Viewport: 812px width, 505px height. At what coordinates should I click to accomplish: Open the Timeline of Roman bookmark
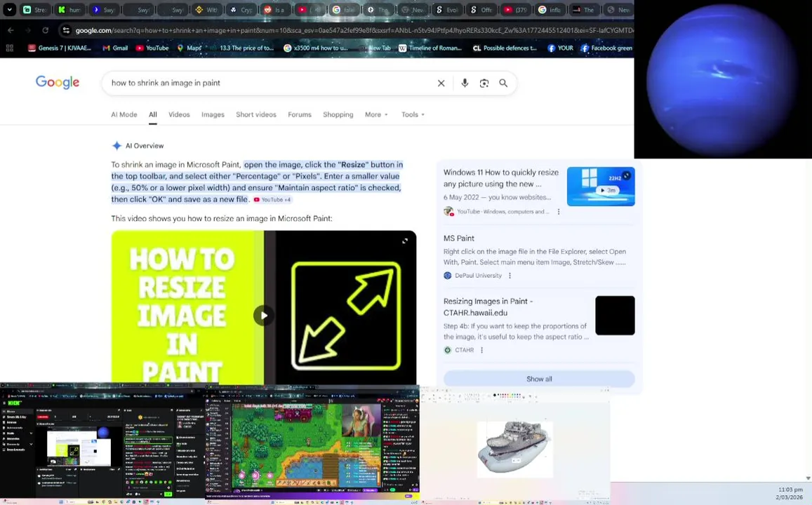tap(430, 48)
